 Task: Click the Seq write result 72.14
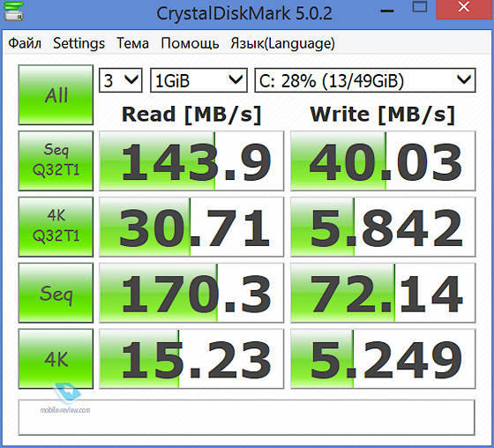point(383,293)
